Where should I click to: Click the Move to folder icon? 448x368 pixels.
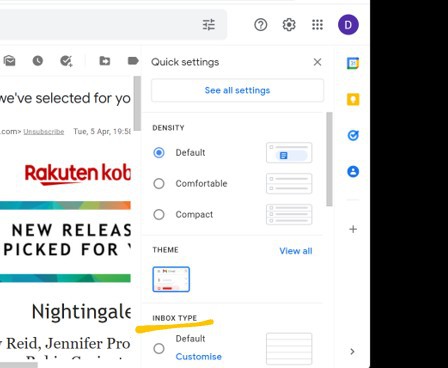coord(105,61)
